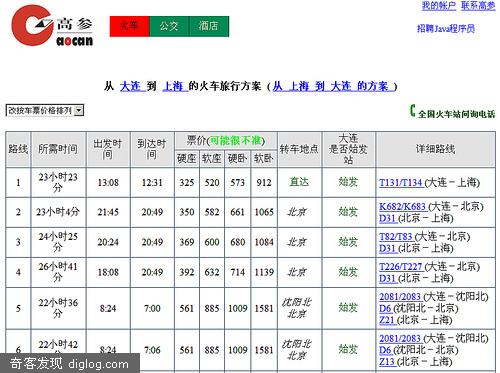Open train Z21 link
This screenshot has height=373, width=500.
pyautogui.click(x=387, y=320)
